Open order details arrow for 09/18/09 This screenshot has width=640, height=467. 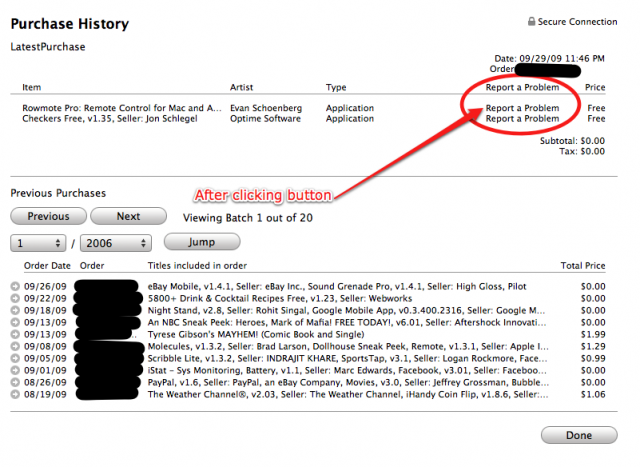(15, 310)
